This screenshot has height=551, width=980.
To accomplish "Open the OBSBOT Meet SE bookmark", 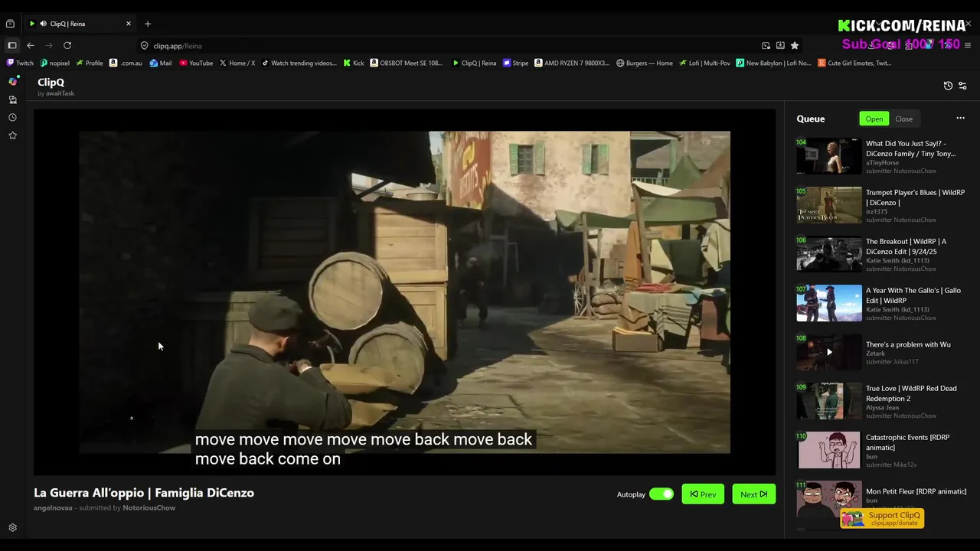I will tap(407, 64).
